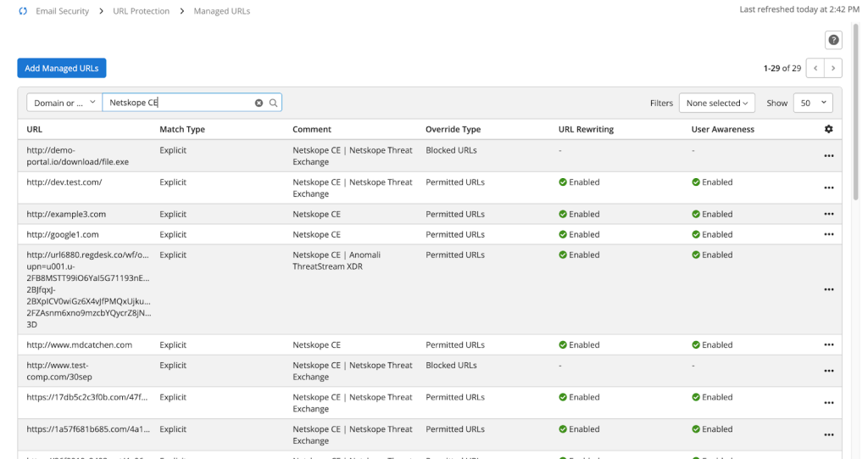Open actions menu for test-comp.com/30sep row
Image resolution: width=868 pixels, height=459 pixels.
tap(829, 371)
